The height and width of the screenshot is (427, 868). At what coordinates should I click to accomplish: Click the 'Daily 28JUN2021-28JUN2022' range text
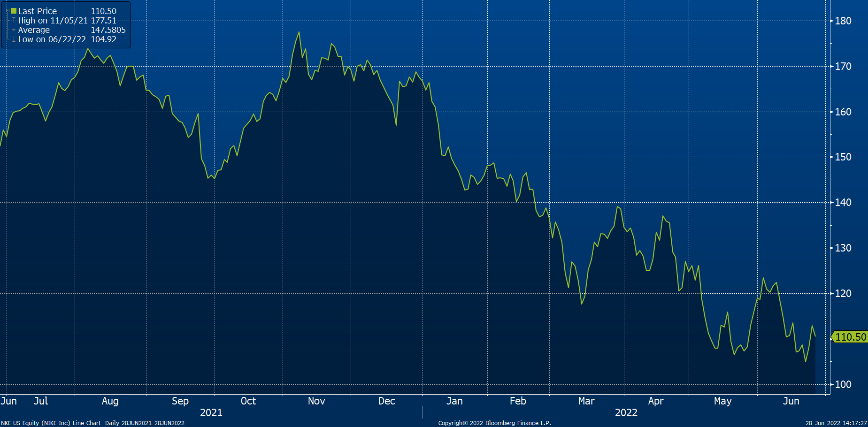[145, 423]
